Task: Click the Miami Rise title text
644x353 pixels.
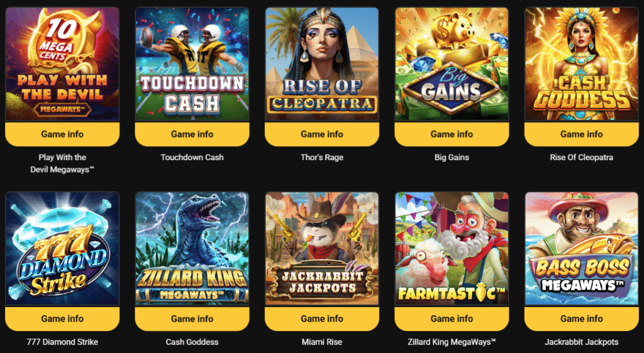Action: (322, 342)
